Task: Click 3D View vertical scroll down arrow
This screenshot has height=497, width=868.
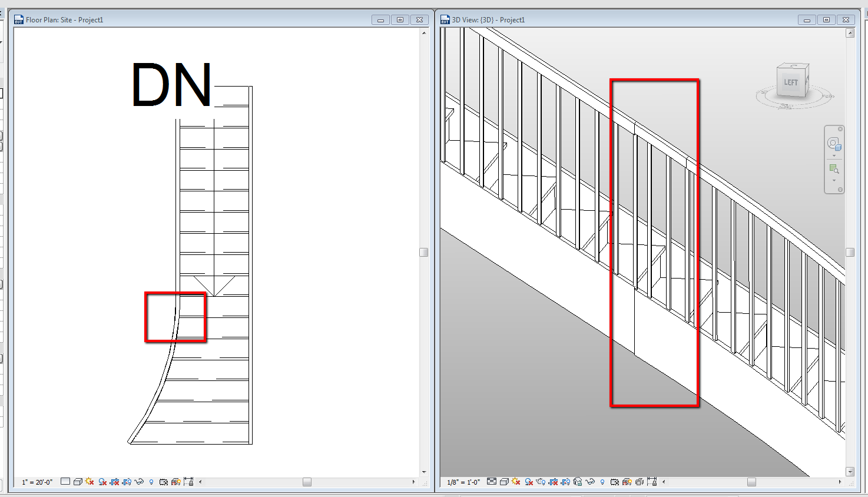Action: (850, 472)
